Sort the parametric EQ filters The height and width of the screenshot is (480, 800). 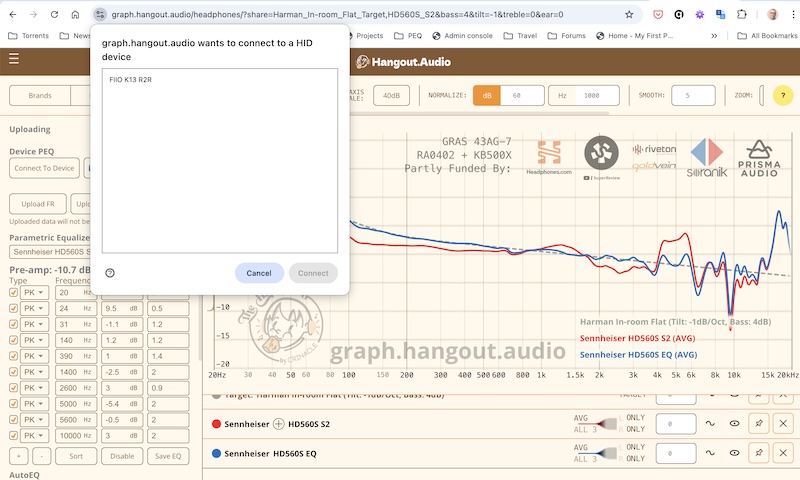tap(76, 456)
